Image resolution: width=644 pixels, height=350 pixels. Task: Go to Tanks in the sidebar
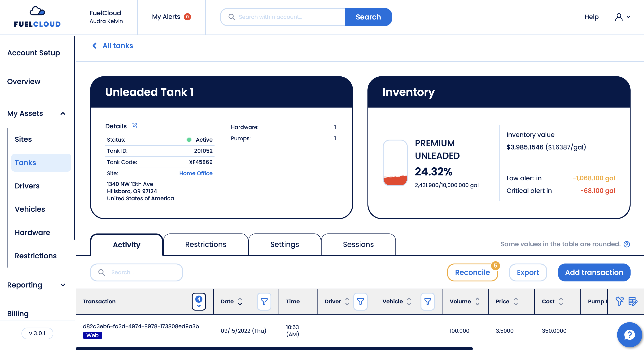pyautogui.click(x=41, y=163)
